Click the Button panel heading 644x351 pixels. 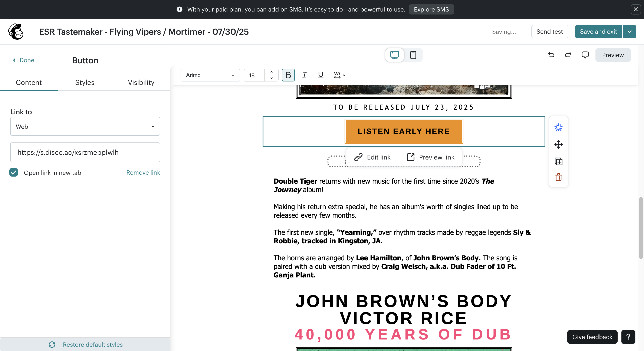click(x=85, y=60)
